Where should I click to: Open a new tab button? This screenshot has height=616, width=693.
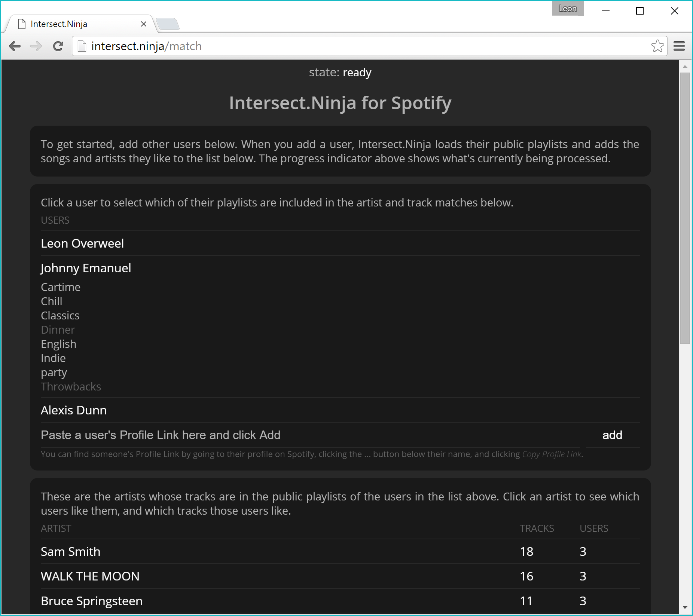click(168, 24)
